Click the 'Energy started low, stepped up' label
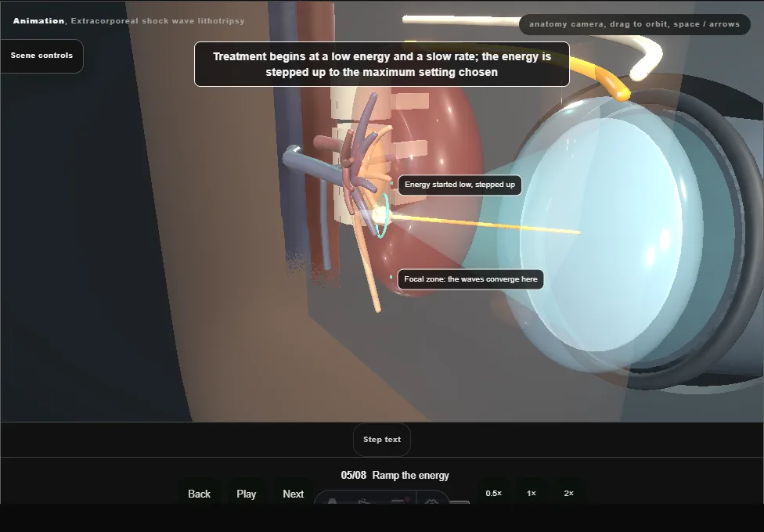Viewport: 764px width, 532px height. pos(459,185)
